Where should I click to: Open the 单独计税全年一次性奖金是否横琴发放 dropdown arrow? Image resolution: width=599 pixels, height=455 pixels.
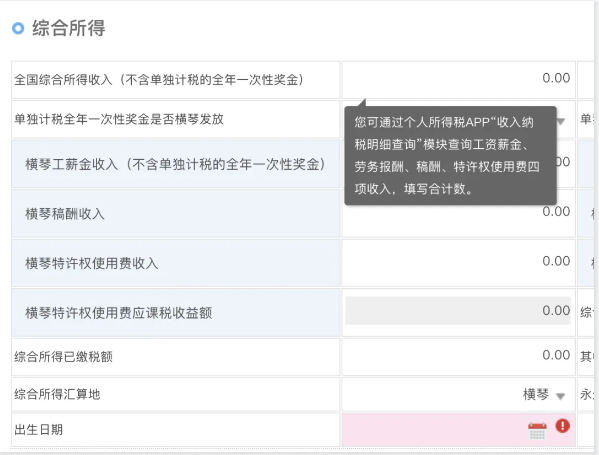pyautogui.click(x=560, y=121)
